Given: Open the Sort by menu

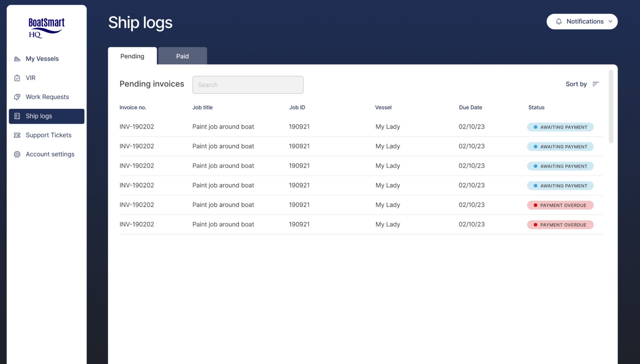Looking at the screenshot, I should (x=582, y=84).
